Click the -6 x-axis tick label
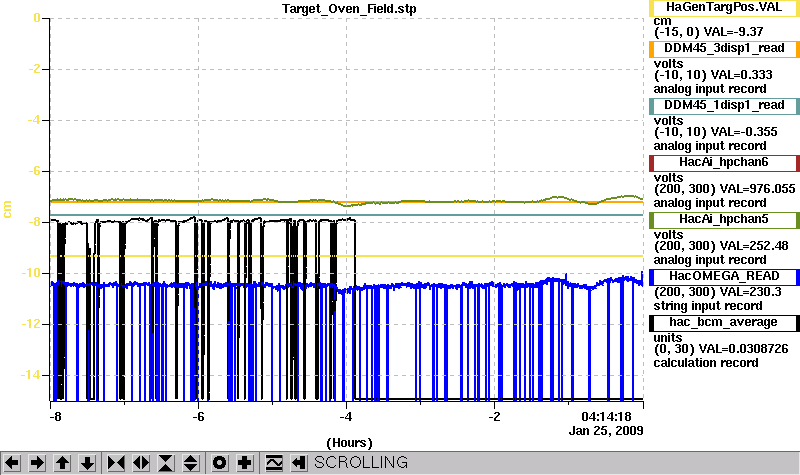The image size is (800, 475). (198, 417)
